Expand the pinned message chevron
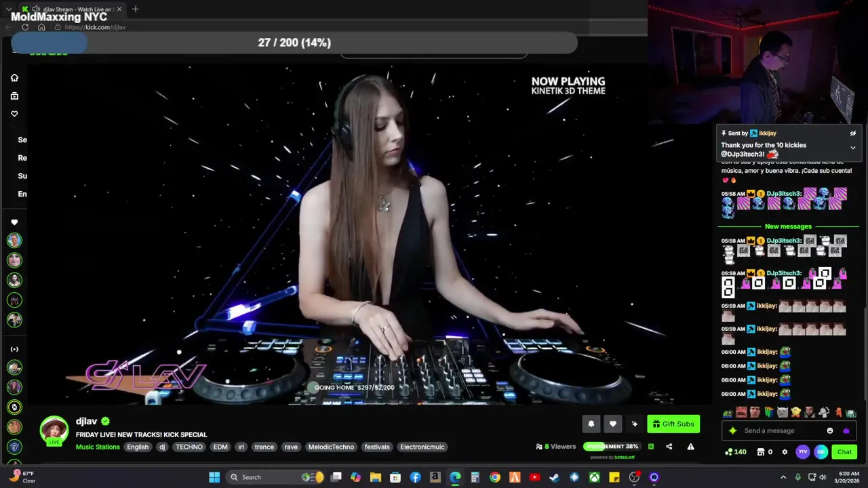Screen dimensions: 868x488 point(853,148)
